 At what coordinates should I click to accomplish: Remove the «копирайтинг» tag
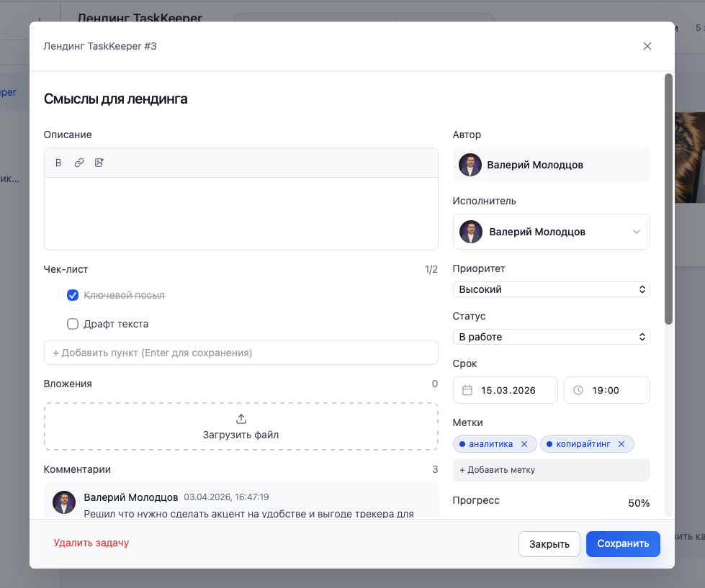pyautogui.click(x=621, y=444)
